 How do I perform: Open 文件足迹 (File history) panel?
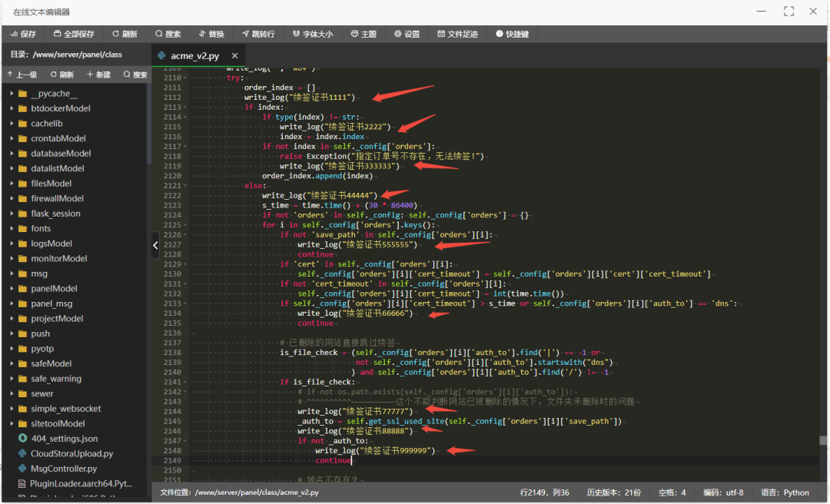coord(457,34)
